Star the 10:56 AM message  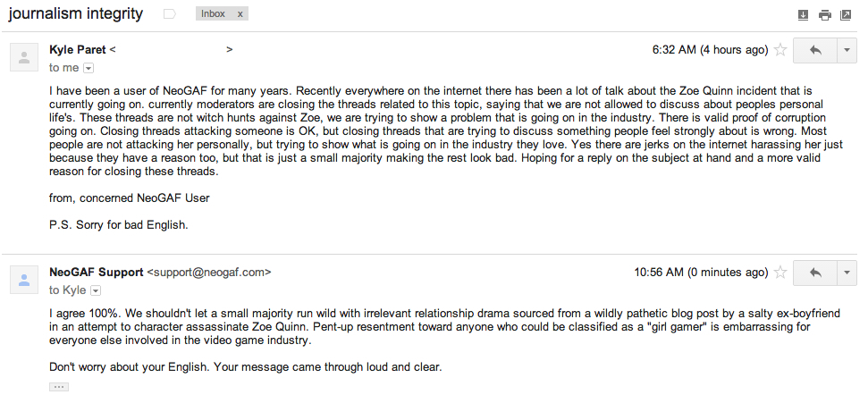coord(780,272)
